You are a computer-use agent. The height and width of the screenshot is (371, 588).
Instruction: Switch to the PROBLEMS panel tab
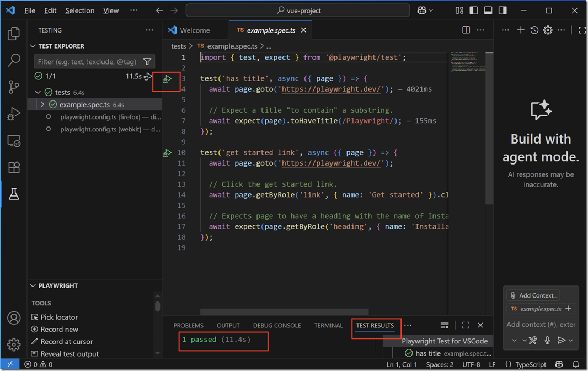click(x=188, y=326)
